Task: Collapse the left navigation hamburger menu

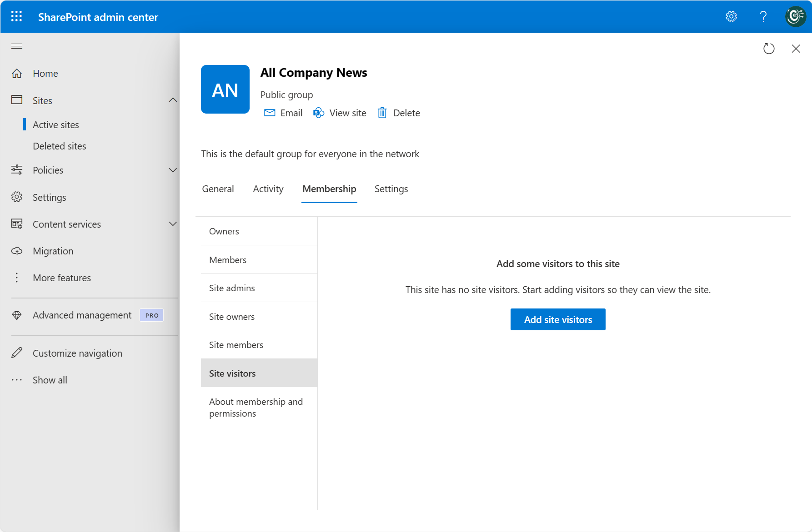Action: point(16,46)
